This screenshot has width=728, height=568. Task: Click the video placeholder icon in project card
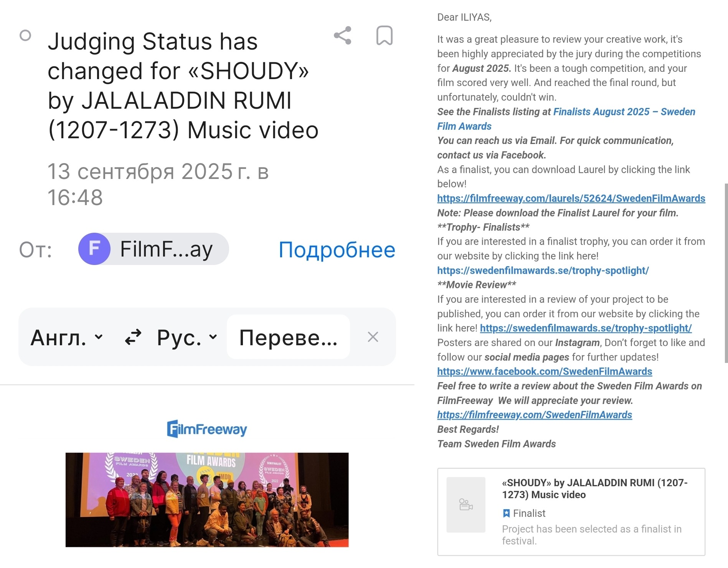(x=466, y=504)
